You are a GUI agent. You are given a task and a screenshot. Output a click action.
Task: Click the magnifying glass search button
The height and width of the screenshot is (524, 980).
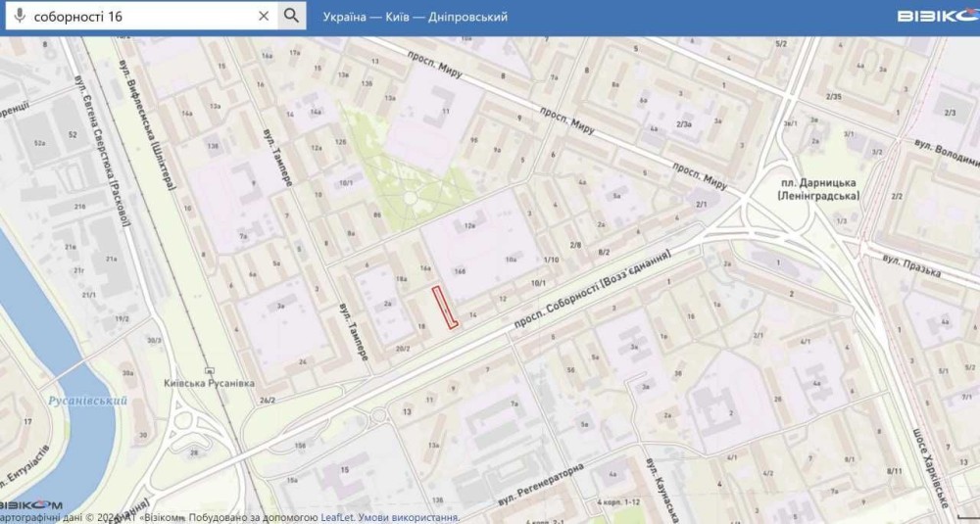pyautogui.click(x=291, y=16)
